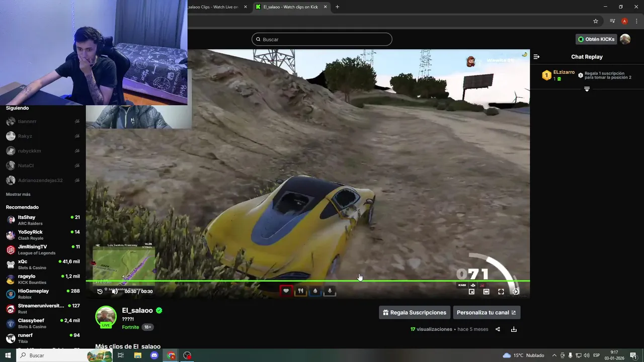Collapse chat using the Chat Replay arrow icon
The image size is (644, 362).
[x=536, y=57]
